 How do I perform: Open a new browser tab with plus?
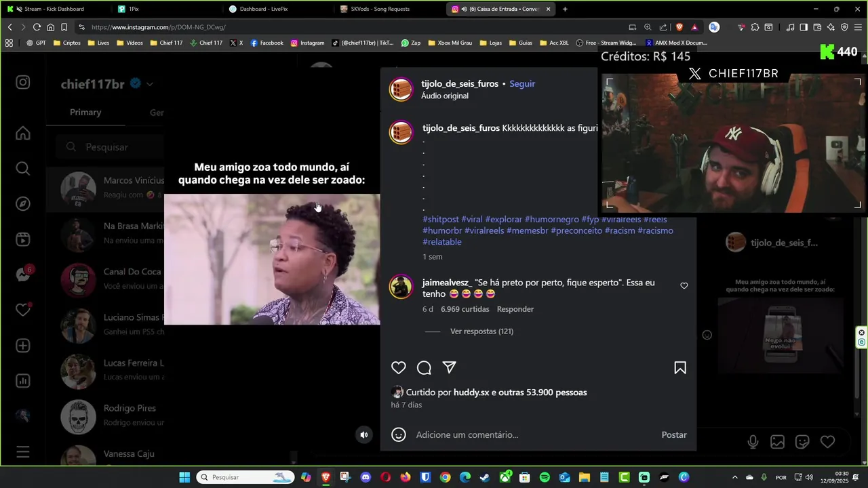pyautogui.click(x=565, y=9)
